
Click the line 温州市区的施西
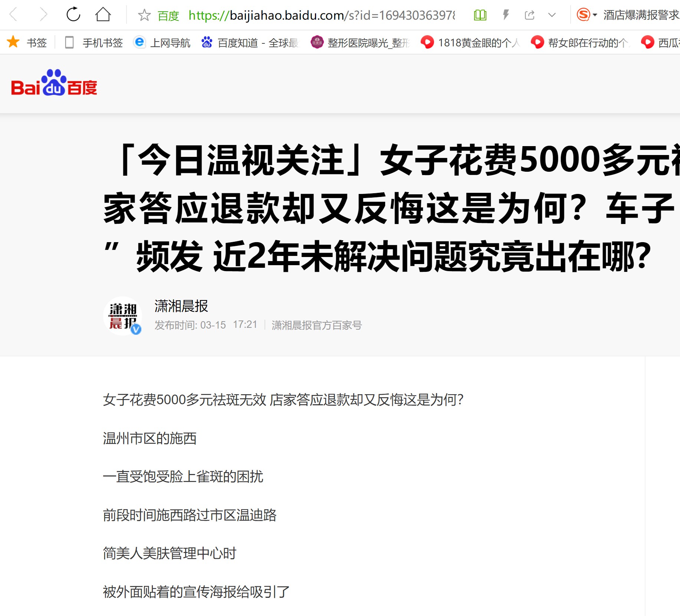pyautogui.click(x=150, y=438)
